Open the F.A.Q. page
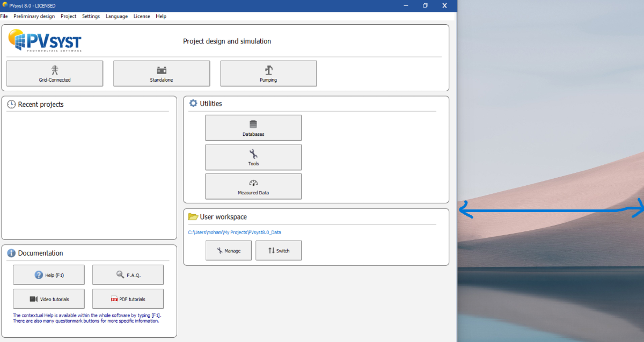 pyautogui.click(x=128, y=275)
